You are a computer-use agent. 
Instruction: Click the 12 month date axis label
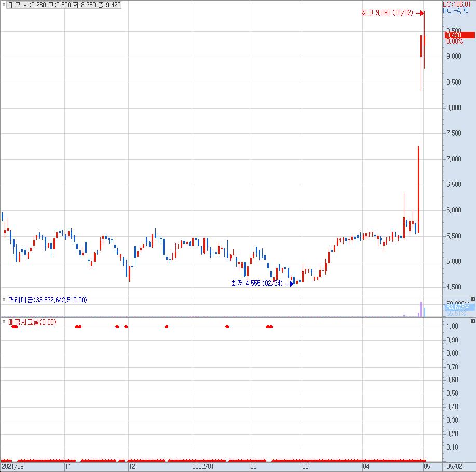pos(132,466)
